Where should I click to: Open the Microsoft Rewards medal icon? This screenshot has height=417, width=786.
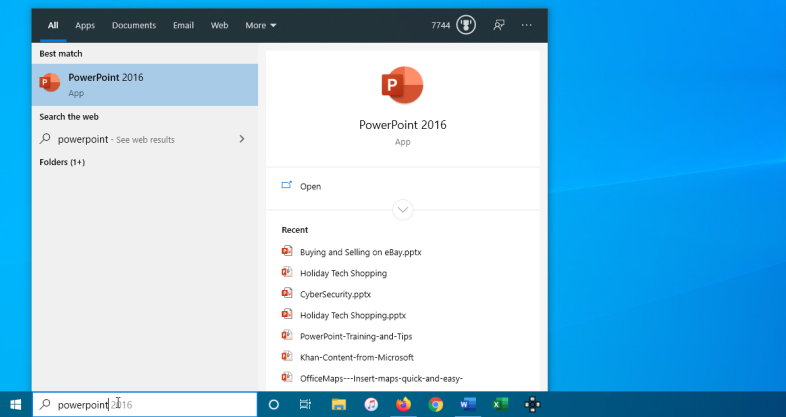click(466, 25)
